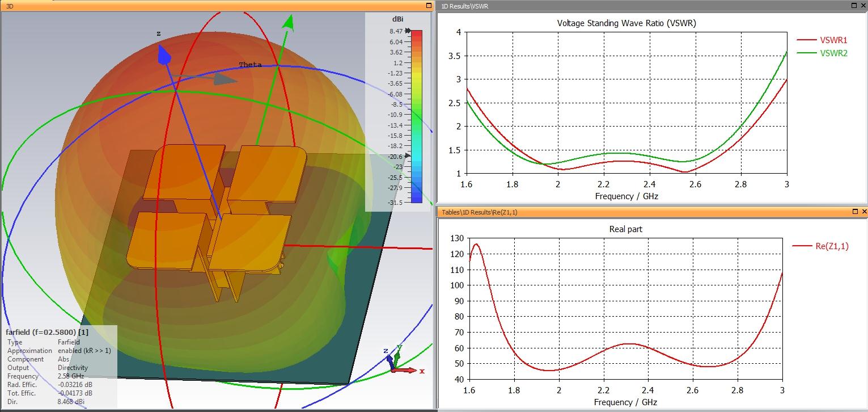Click the 'Real part' plot title

(x=625, y=229)
